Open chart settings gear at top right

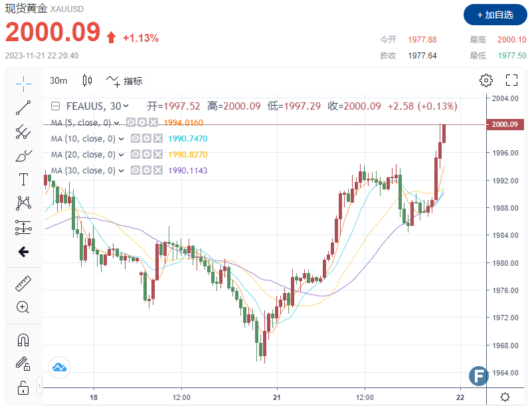(486, 81)
